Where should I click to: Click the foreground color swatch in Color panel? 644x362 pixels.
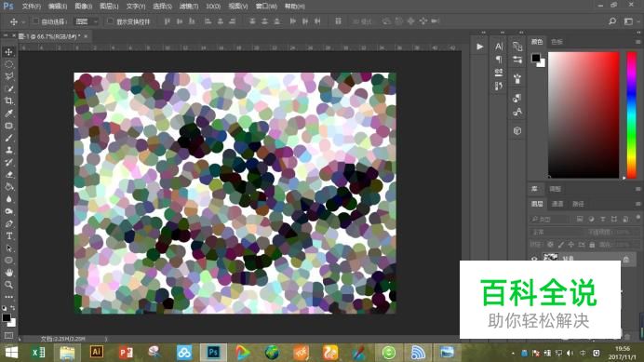tap(535, 58)
